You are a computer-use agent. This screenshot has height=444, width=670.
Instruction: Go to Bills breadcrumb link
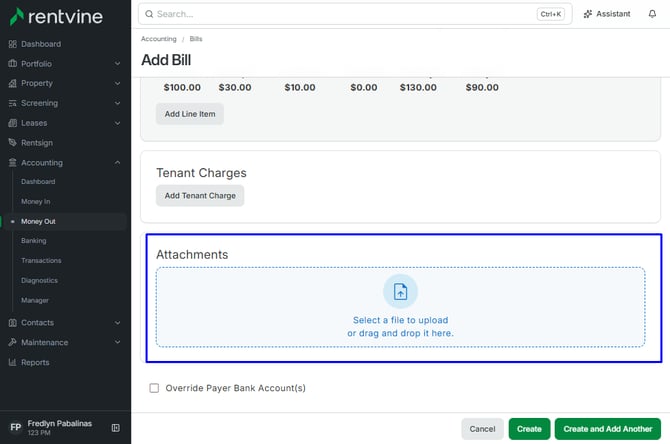196,39
